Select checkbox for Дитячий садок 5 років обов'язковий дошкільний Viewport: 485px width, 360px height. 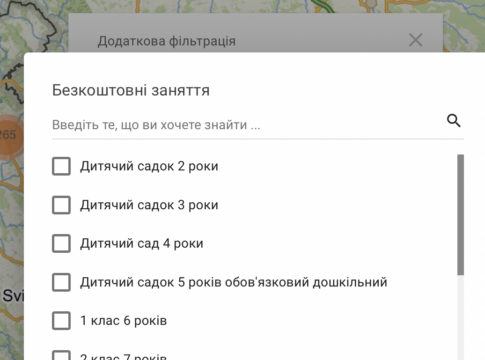coord(61,282)
